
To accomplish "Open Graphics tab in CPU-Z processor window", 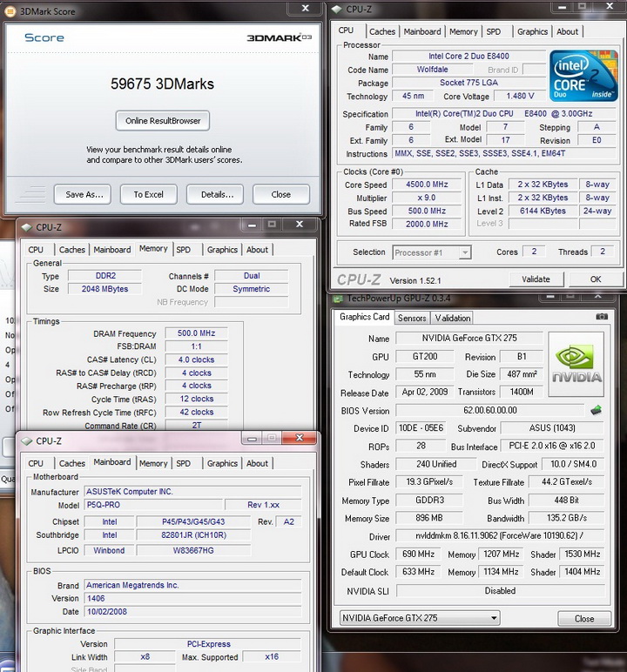I will pos(532,31).
